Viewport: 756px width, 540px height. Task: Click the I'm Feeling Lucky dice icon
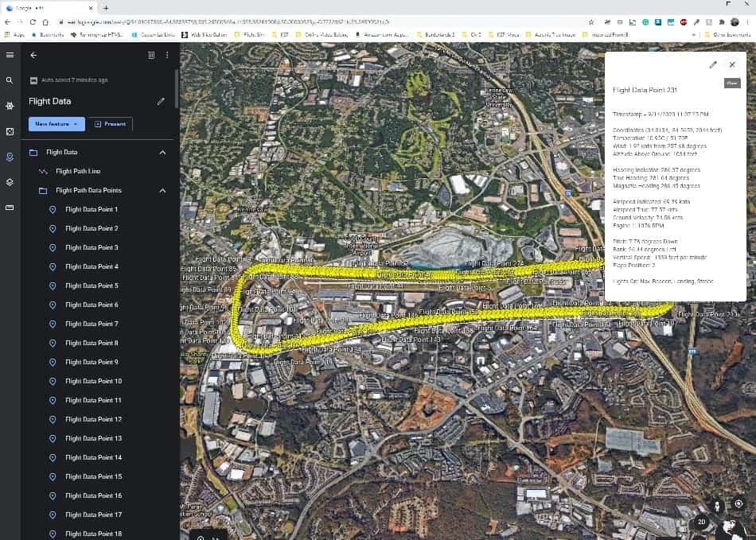coord(10,131)
